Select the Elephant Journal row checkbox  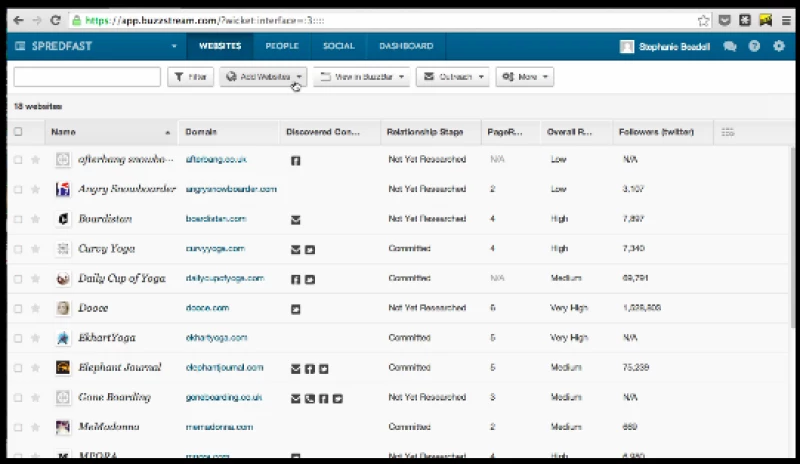point(18,368)
